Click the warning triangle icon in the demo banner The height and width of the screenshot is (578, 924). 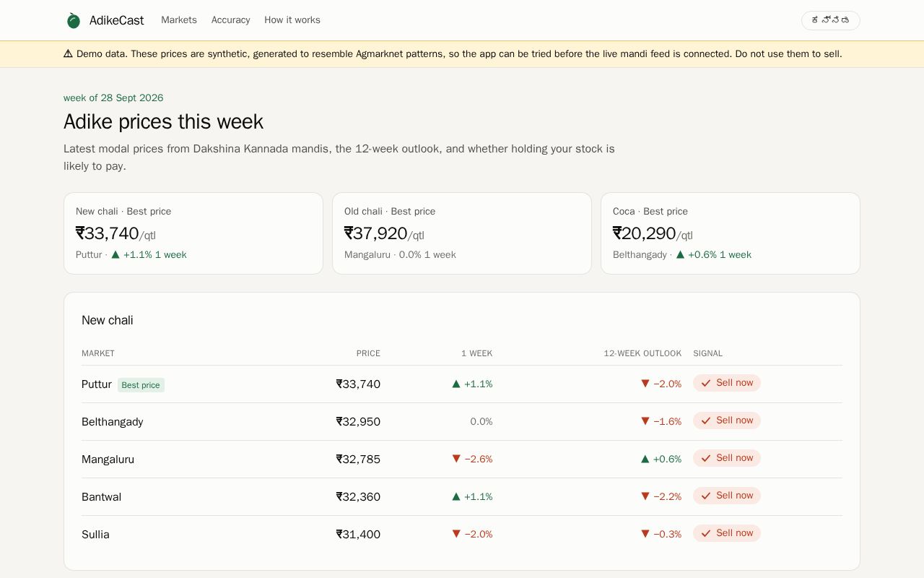pyautogui.click(x=68, y=53)
